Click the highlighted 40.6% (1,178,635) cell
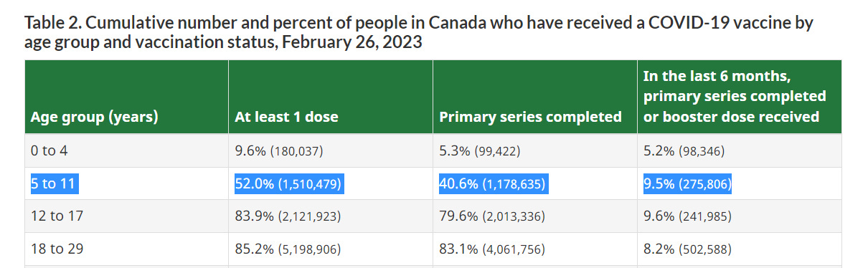The image size is (868, 268). 492,184
